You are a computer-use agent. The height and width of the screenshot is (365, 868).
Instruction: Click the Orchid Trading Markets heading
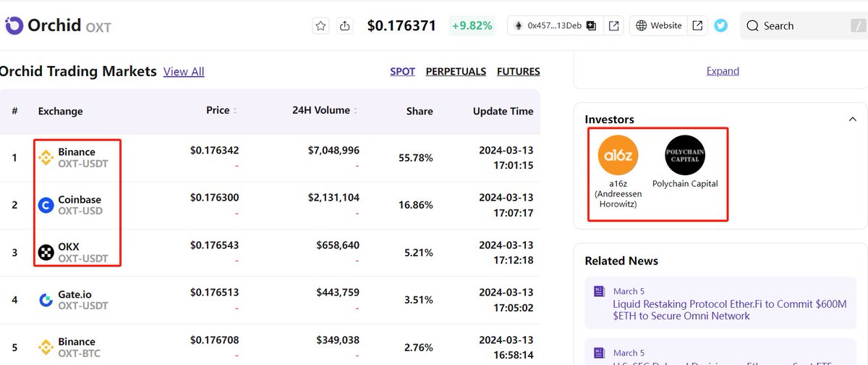[x=78, y=71]
